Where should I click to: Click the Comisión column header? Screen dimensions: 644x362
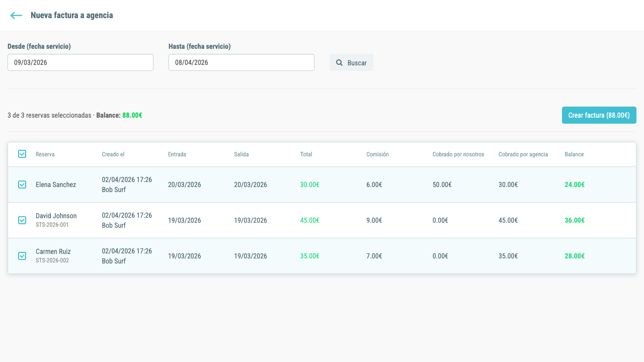point(377,154)
